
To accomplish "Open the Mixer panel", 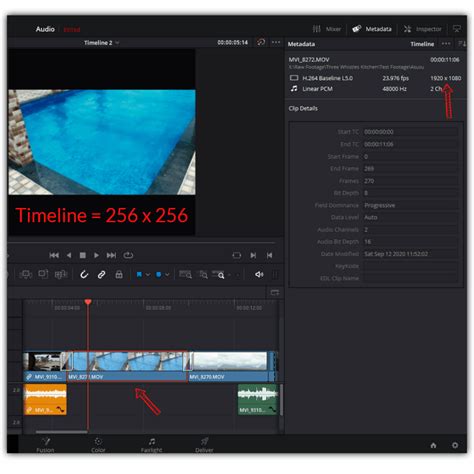I will pos(327,29).
